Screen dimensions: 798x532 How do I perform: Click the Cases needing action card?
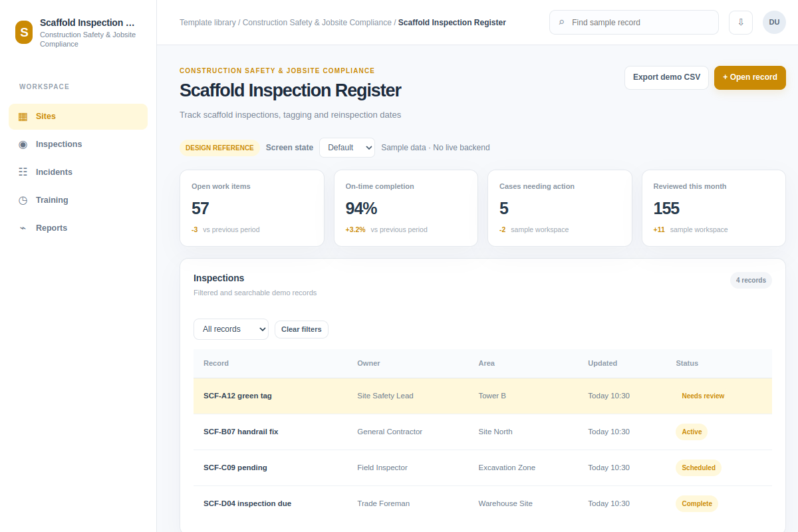[560, 208]
